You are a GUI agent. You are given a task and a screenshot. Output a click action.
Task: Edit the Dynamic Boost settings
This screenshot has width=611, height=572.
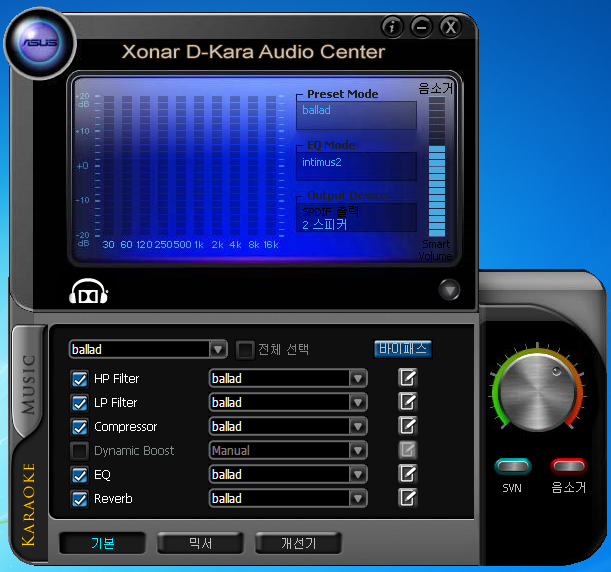click(408, 450)
